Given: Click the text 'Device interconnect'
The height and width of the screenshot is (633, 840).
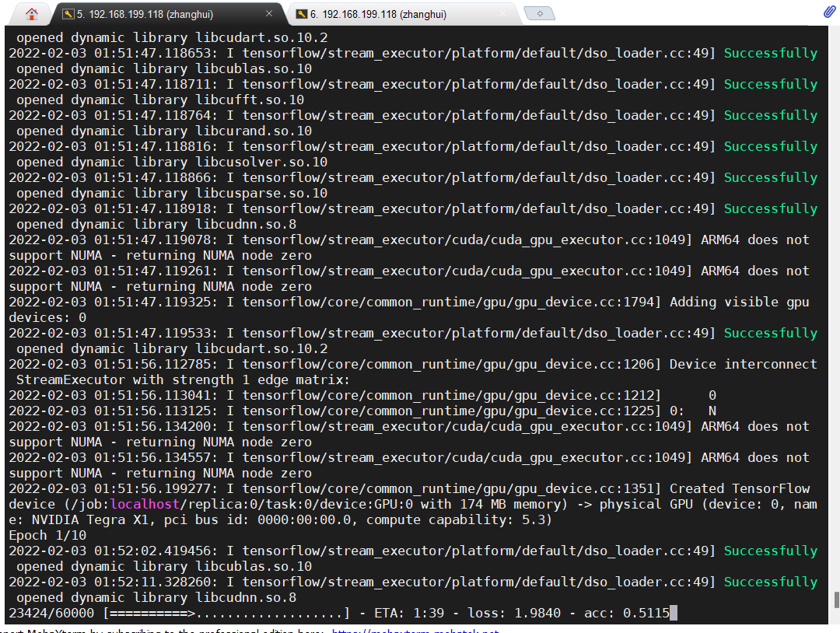Looking at the screenshot, I should click(x=744, y=364).
